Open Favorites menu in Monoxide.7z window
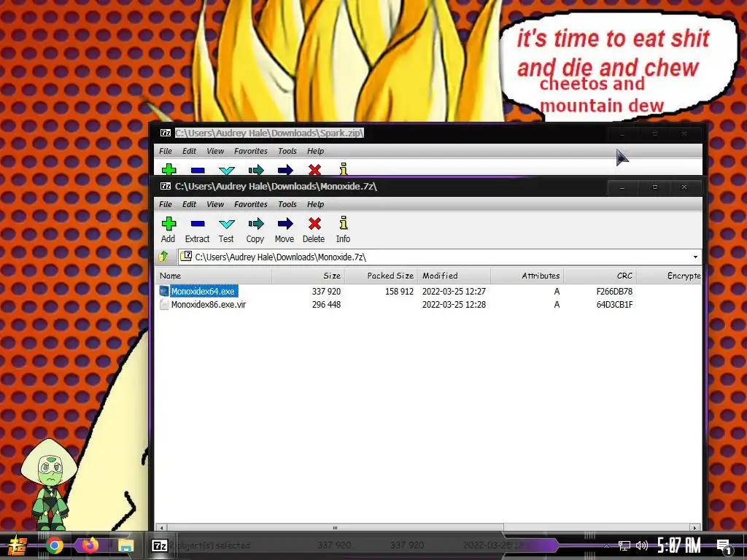747x560 pixels. tap(251, 204)
